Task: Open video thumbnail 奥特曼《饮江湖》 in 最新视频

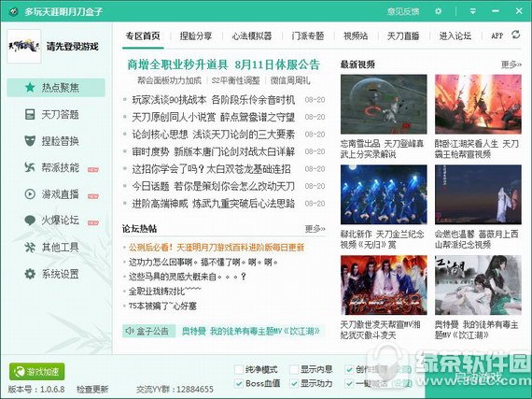Action: pos(478,285)
